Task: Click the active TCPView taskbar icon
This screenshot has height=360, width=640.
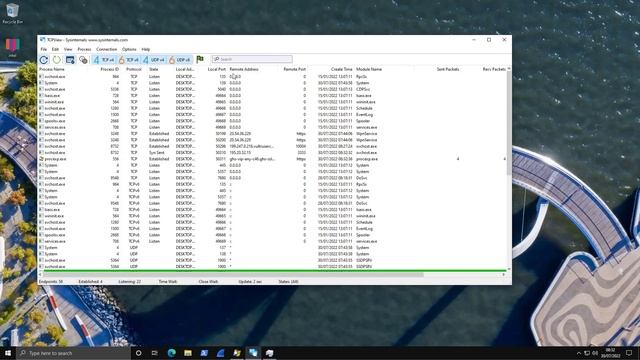Action: [253, 353]
